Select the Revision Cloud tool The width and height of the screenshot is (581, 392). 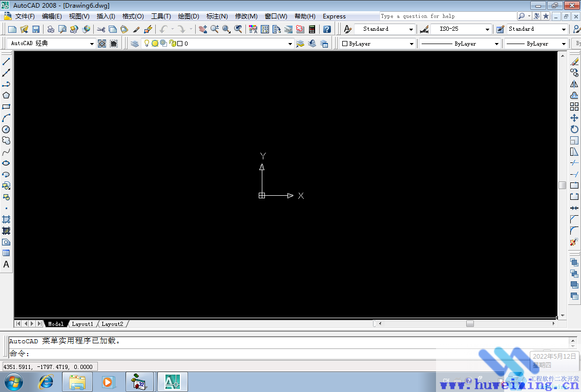[x=6, y=140]
